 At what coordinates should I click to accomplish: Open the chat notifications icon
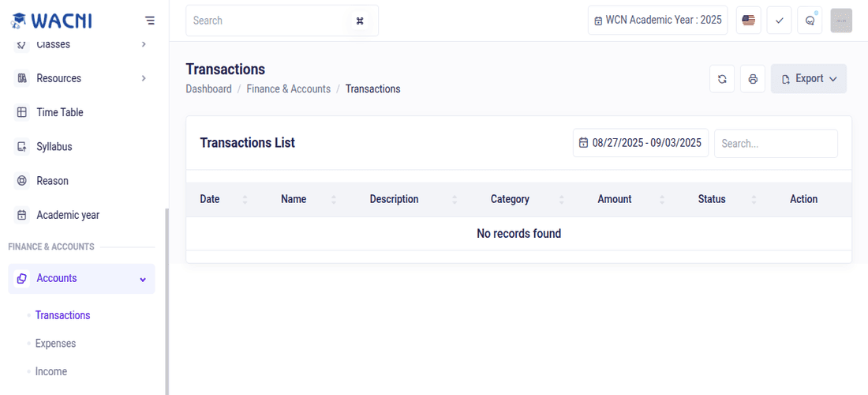click(x=810, y=21)
